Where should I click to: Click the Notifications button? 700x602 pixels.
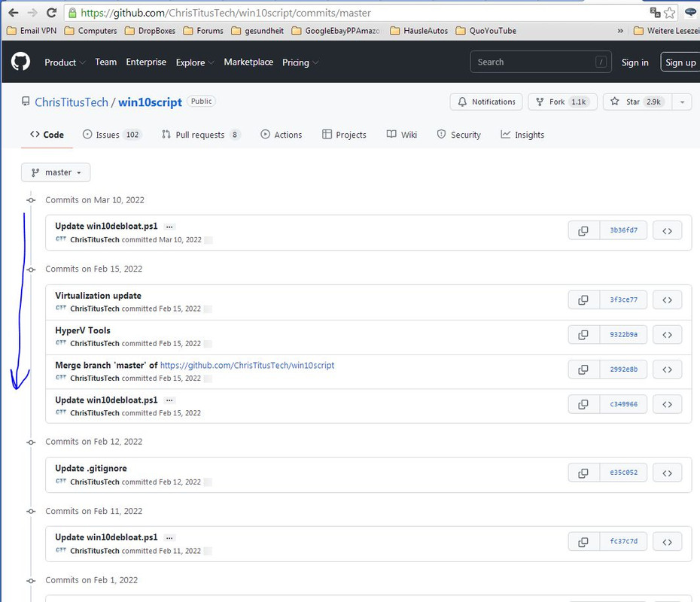486,102
